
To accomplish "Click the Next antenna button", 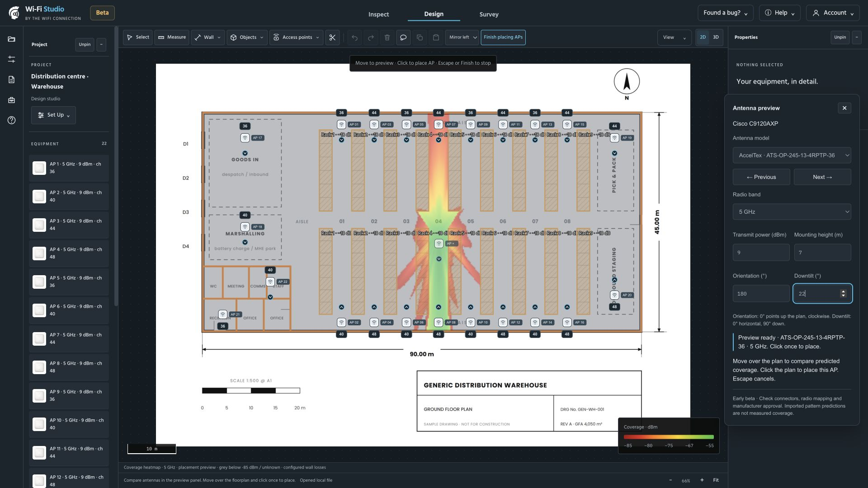I will tap(822, 177).
